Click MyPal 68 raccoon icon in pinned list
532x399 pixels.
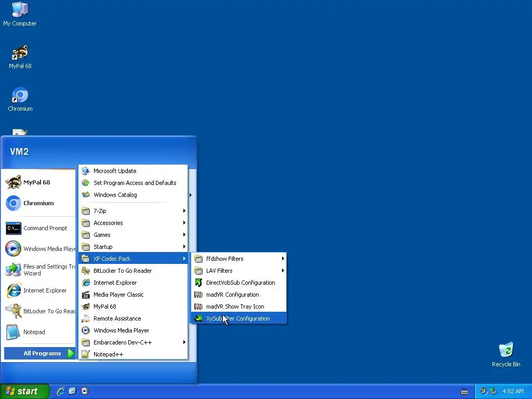click(13, 182)
